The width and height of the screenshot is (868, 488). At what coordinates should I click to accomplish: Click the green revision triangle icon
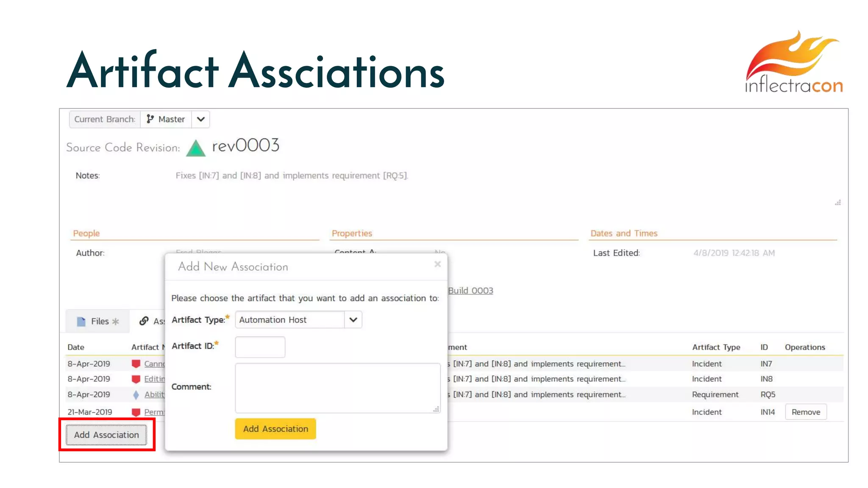(x=196, y=148)
